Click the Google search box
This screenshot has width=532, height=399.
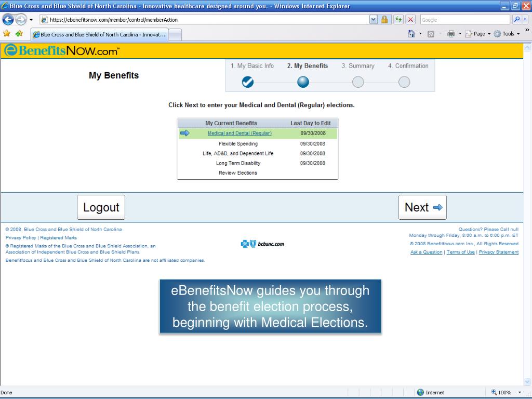click(465, 20)
